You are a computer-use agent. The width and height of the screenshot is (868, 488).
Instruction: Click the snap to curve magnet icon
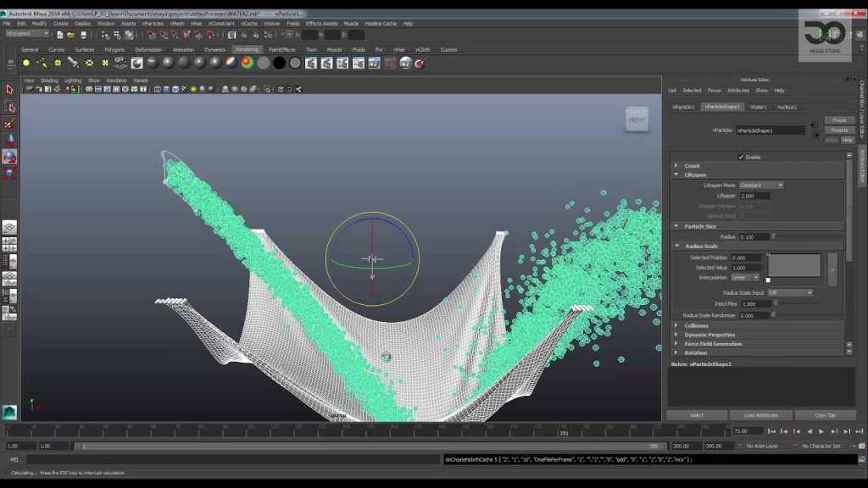pos(163,35)
